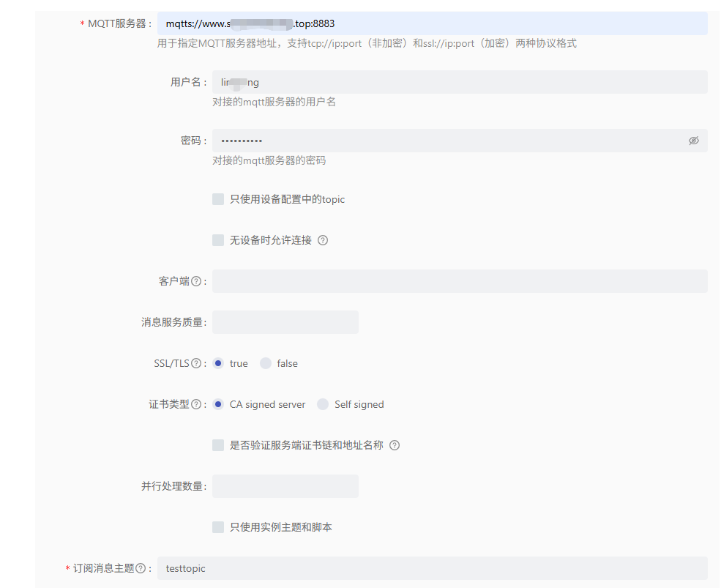The width and height of the screenshot is (721, 588).
Task: Click help icon beside 订阅消息主题 label
Action: click(141, 568)
